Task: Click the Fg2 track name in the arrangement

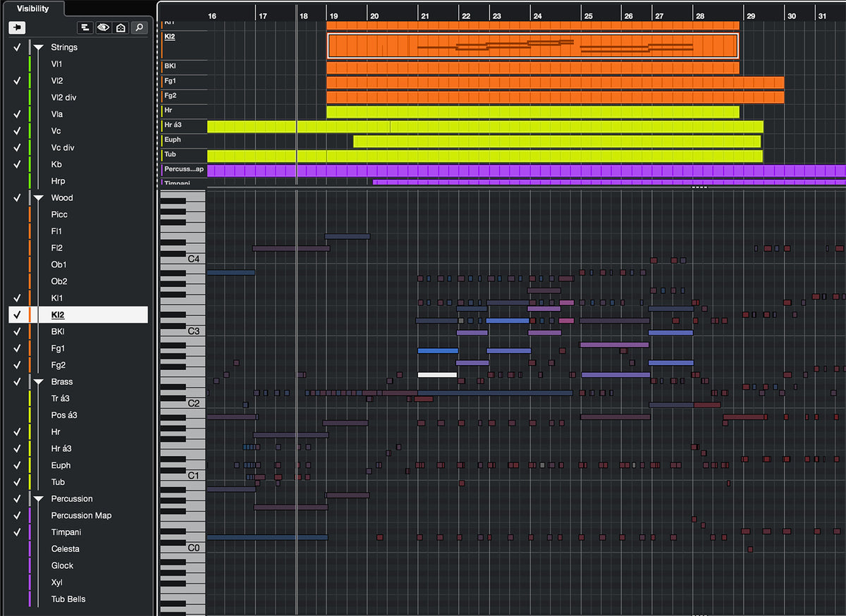Action: [x=170, y=96]
